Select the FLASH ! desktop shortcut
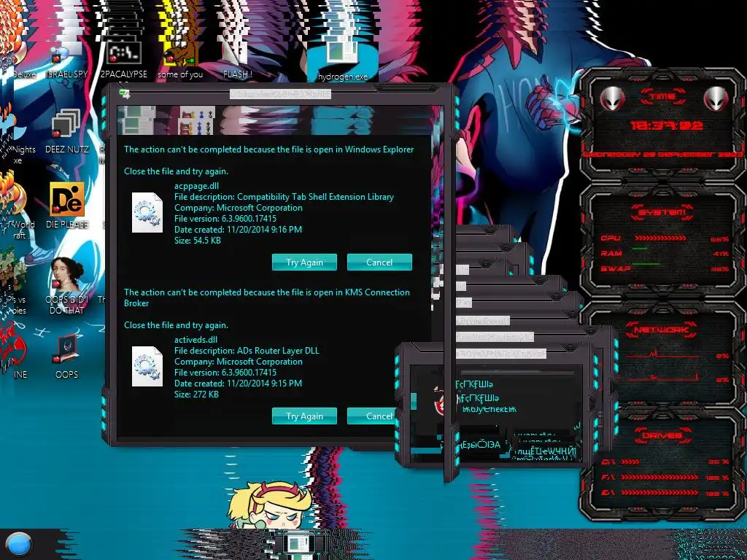This screenshot has width=747, height=560. pyautogui.click(x=237, y=61)
